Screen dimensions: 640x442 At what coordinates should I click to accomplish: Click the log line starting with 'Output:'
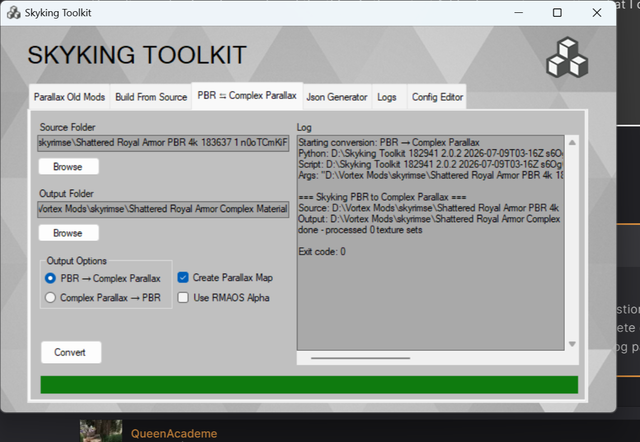tap(429, 219)
